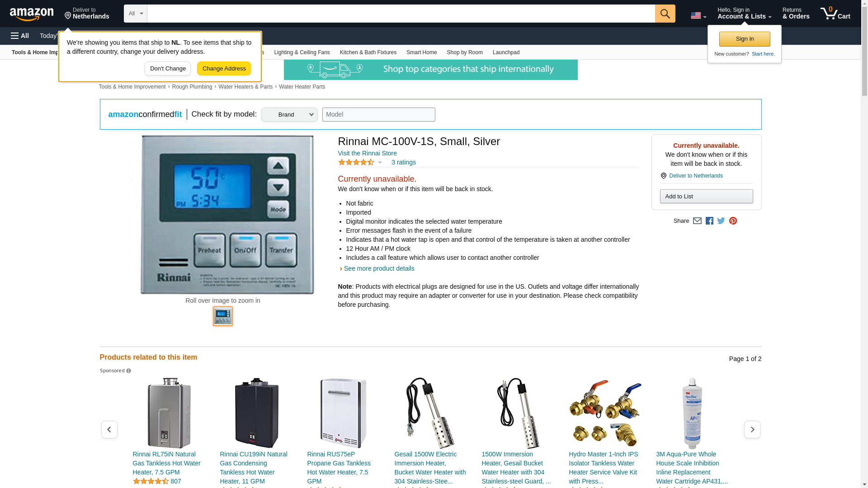868x488 pixels.
Task: Select the product image thumbnail
Action: pos(223,316)
